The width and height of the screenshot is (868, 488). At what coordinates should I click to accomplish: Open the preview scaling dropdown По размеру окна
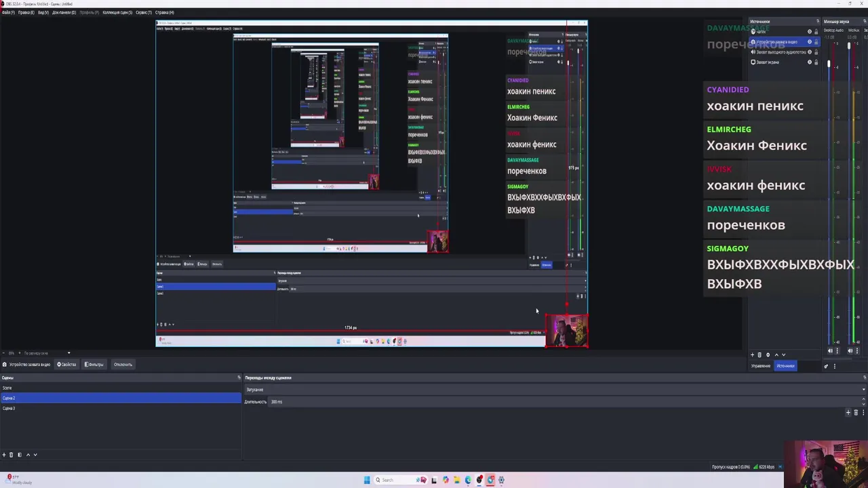click(47, 353)
